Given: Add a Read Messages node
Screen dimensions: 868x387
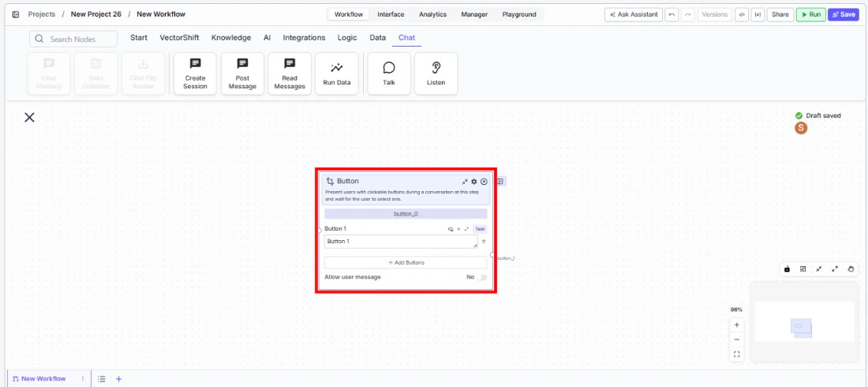Looking at the screenshot, I should click(x=290, y=73).
